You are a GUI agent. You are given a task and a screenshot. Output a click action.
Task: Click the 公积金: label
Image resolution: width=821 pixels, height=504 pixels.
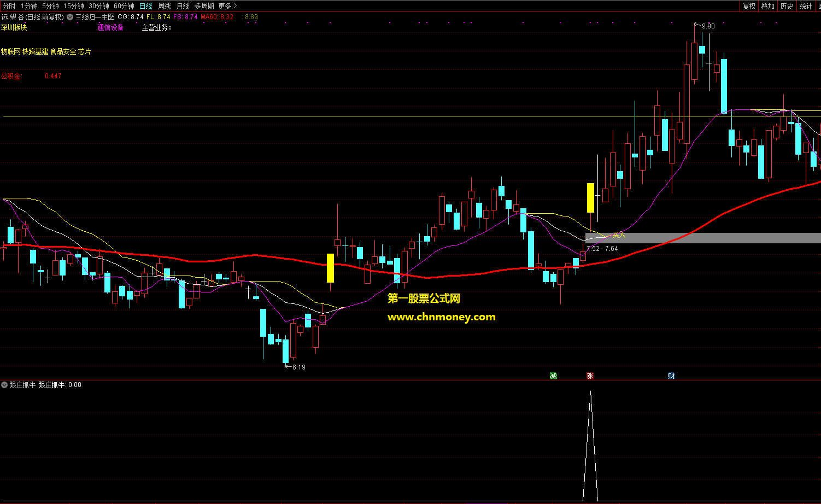pos(11,76)
